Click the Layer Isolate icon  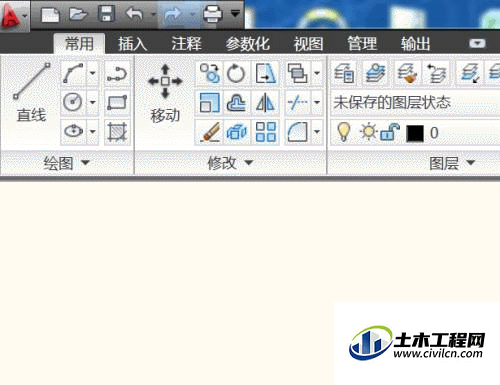(469, 73)
